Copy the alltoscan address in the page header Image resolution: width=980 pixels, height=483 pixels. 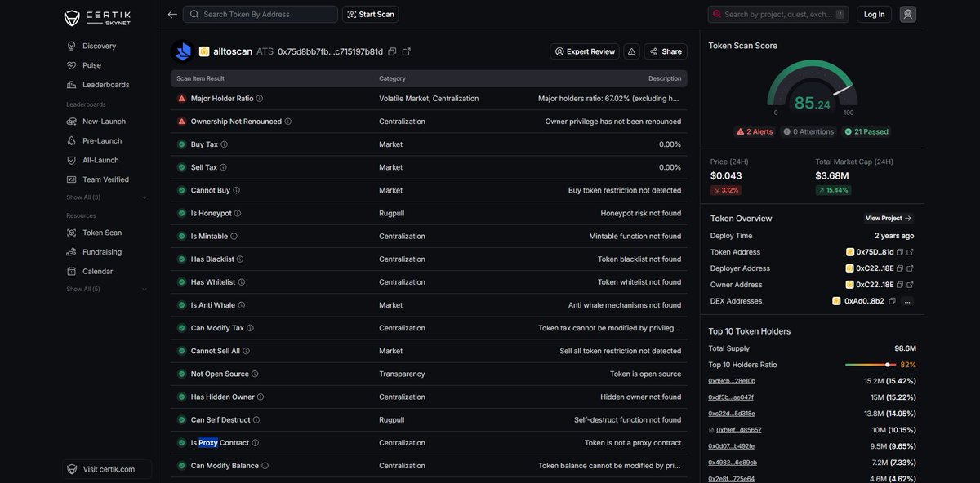pos(392,51)
